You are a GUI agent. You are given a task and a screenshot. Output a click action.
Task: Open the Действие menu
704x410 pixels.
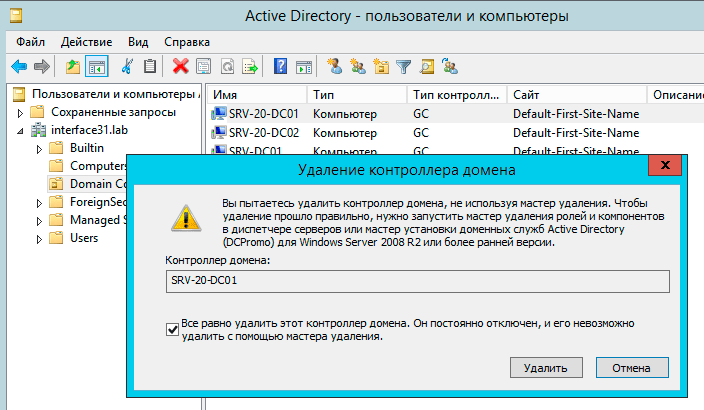86,42
